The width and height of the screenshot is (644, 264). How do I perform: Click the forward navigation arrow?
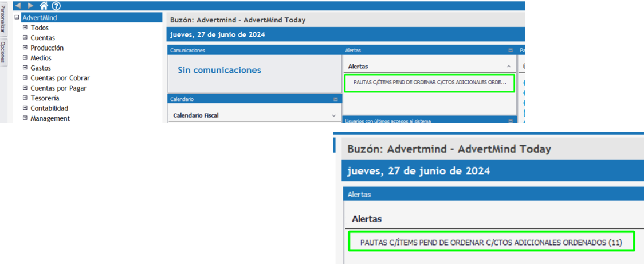click(30, 6)
